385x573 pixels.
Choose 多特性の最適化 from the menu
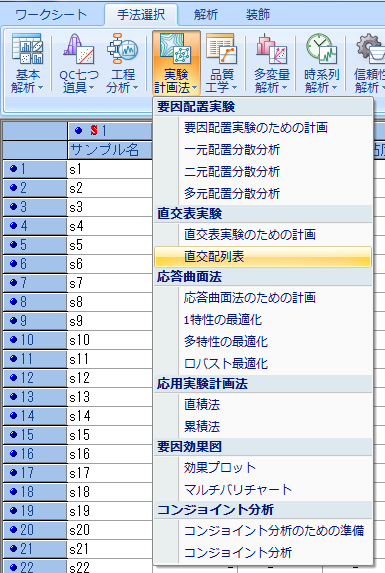(x=263, y=341)
